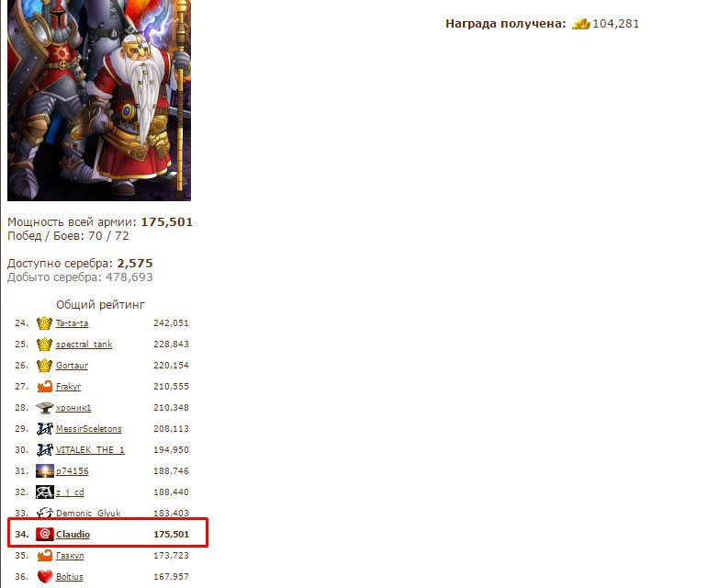This screenshot has height=588, width=708.
Task: Open Boltius player profile
Action: point(70,577)
